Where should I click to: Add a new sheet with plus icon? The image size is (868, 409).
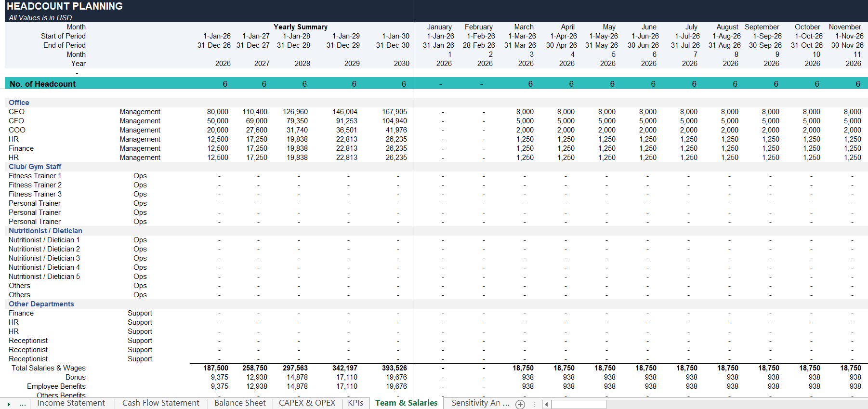(520, 404)
